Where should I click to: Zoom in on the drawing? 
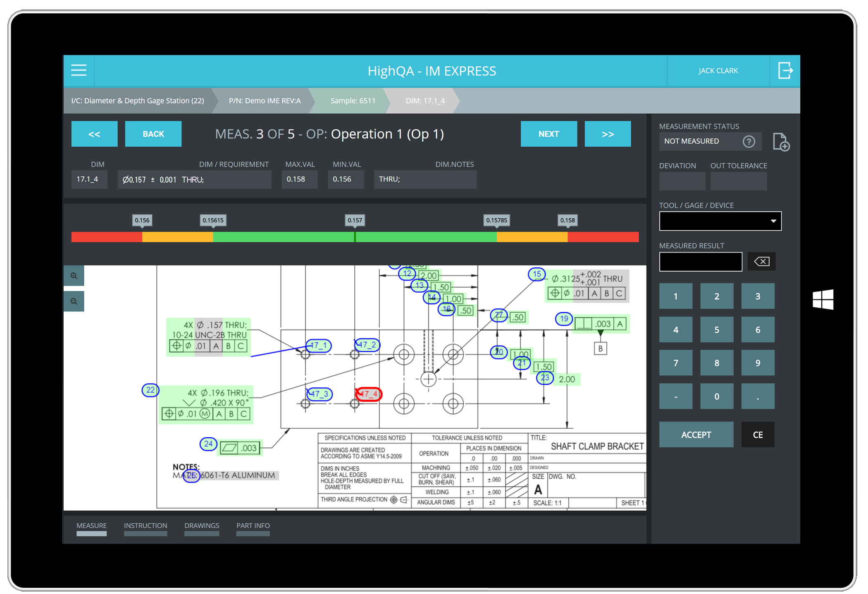74,276
